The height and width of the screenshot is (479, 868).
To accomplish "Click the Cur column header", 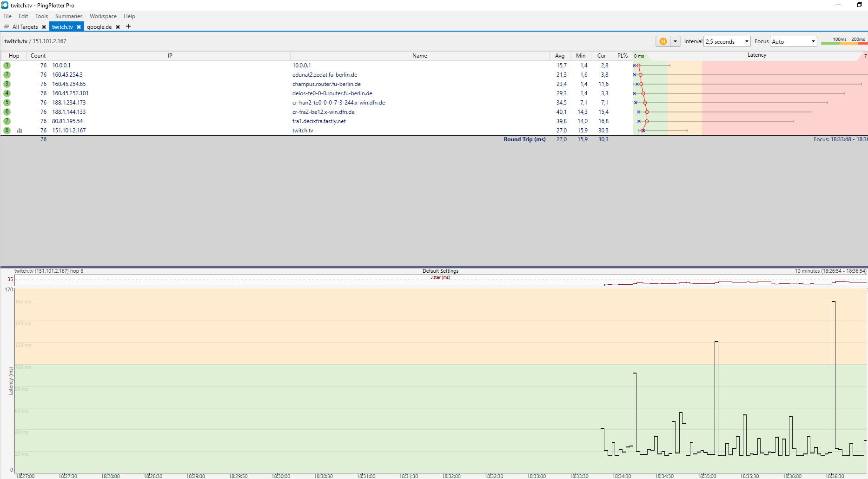I will click(x=602, y=56).
